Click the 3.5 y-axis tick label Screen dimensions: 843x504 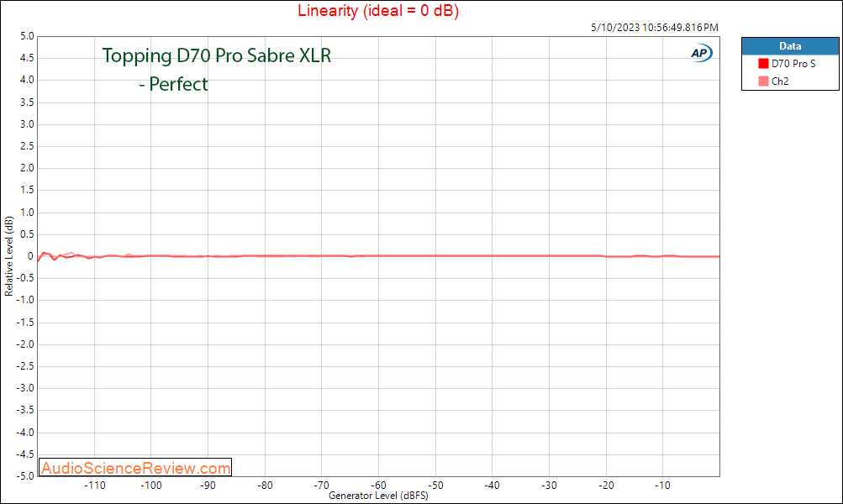[27, 102]
